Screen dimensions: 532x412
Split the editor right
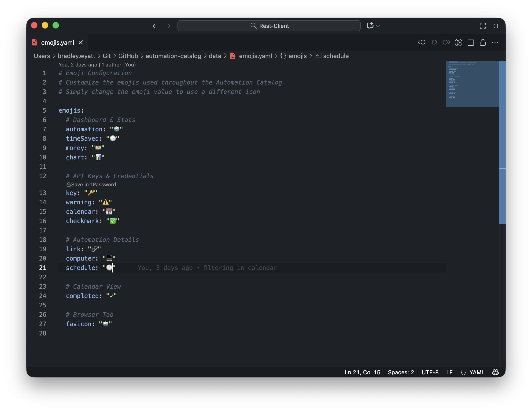471,42
